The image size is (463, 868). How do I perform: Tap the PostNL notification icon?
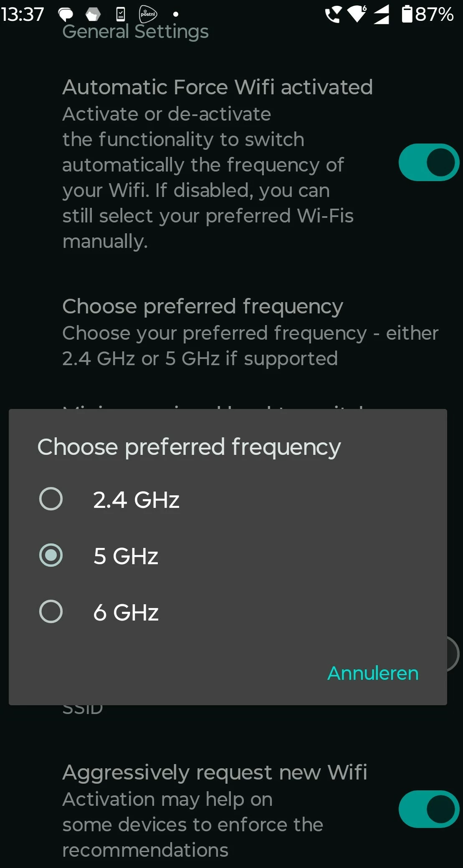click(x=148, y=14)
